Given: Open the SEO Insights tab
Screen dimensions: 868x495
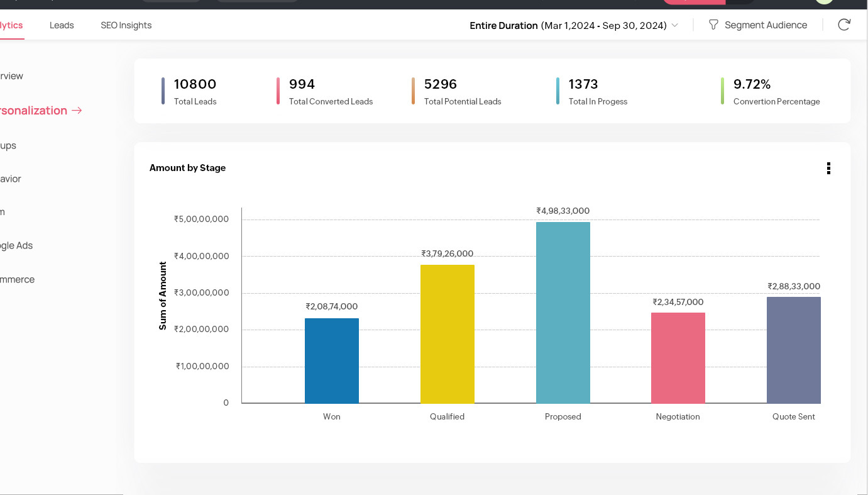Looking at the screenshot, I should point(126,25).
